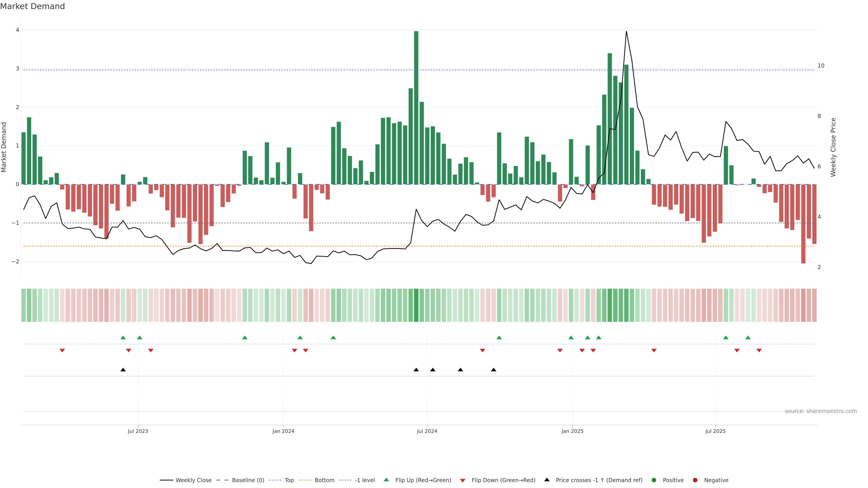Click the Market Demand chart title

click(x=32, y=6)
